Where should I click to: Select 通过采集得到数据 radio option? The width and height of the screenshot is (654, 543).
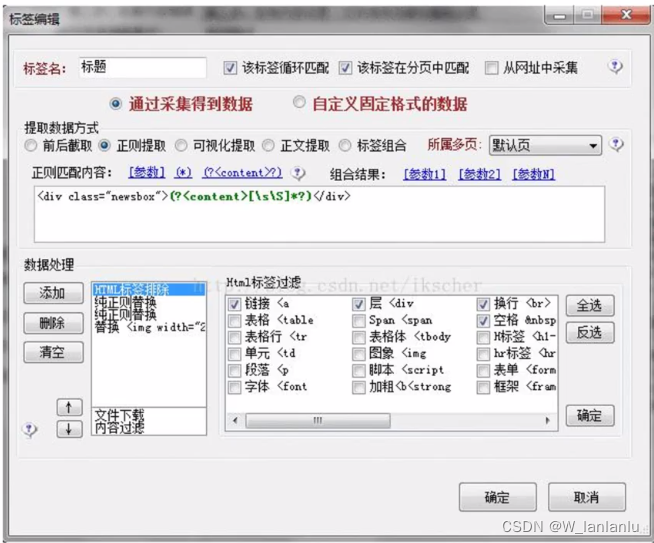pos(116,103)
